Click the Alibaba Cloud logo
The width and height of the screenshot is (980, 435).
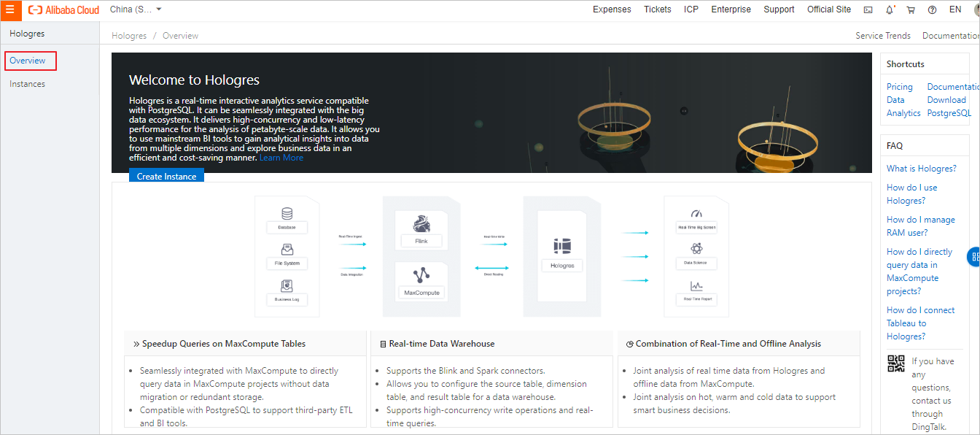coord(63,10)
